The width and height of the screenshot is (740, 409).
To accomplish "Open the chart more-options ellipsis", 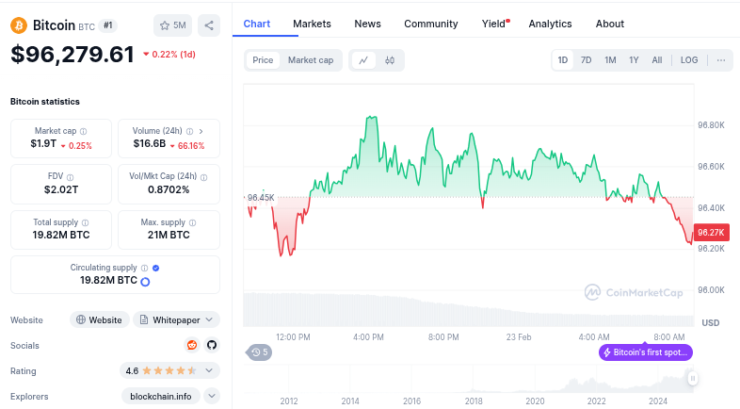I will tap(721, 60).
